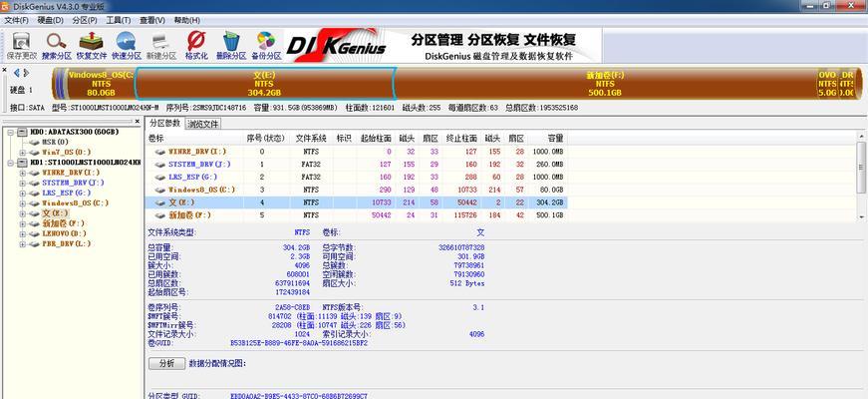868x399 pixels.
Task: Expand Windows8_OS(C:) tree node
Action: [23, 202]
